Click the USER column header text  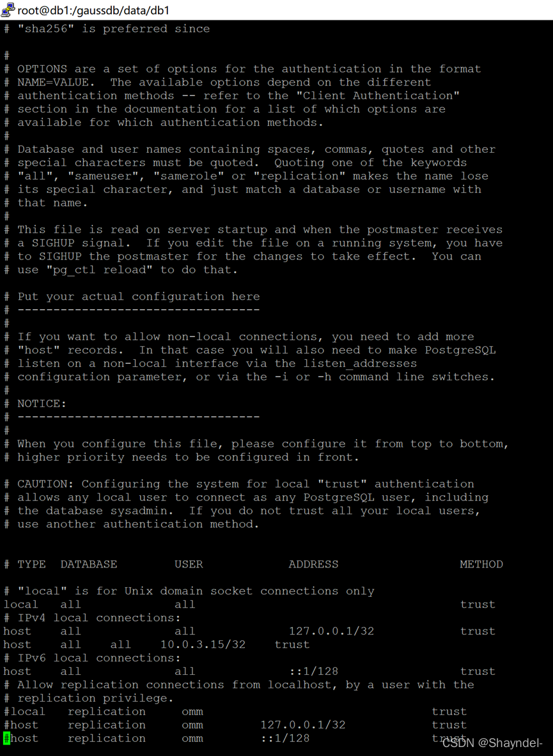click(x=189, y=564)
